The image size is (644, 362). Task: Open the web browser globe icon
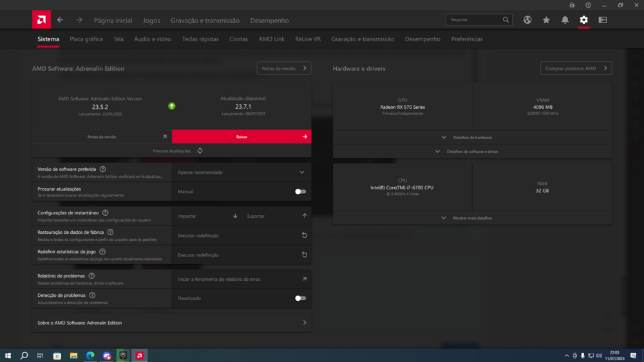point(527,20)
